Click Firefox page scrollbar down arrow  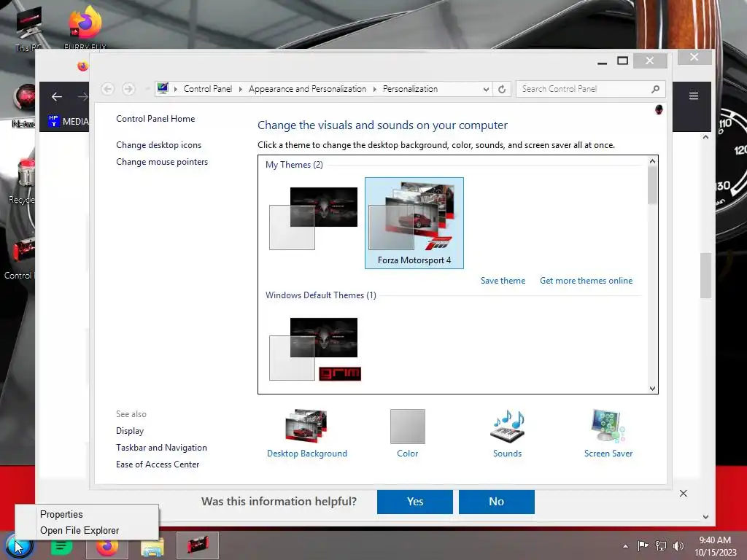[705, 517]
